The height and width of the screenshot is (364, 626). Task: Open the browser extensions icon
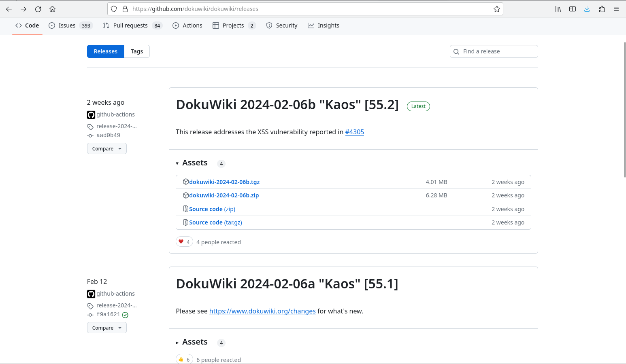[x=602, y=9]
